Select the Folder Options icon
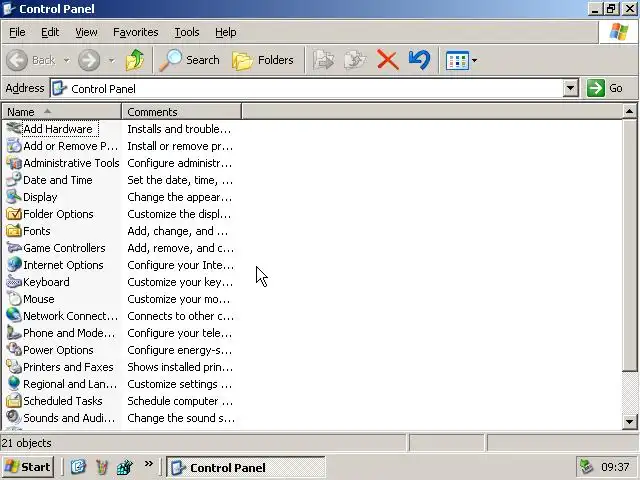 click(14, 214)
